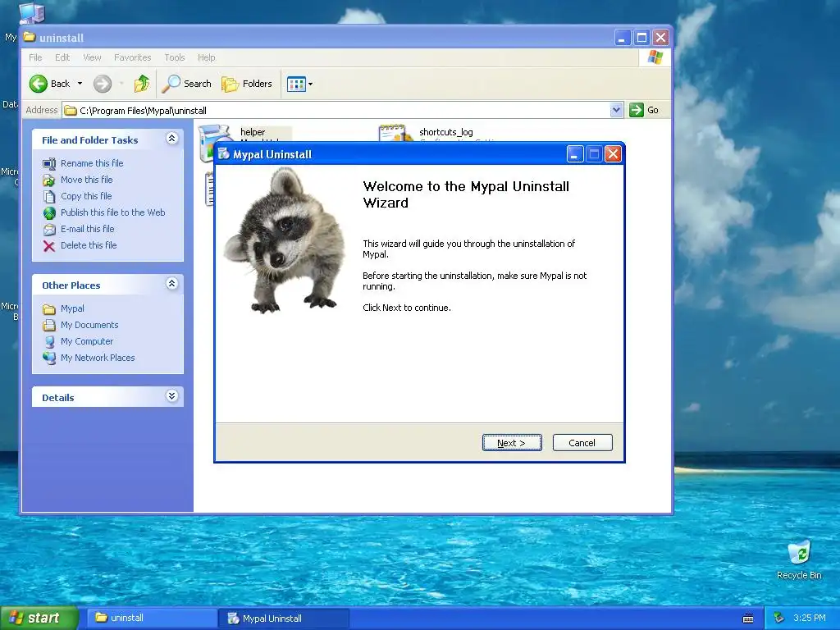The height and width of the screenshot is (630, 840).
Task: Click the on-screen keyboard tray icon
Action: tap(748, 619)
